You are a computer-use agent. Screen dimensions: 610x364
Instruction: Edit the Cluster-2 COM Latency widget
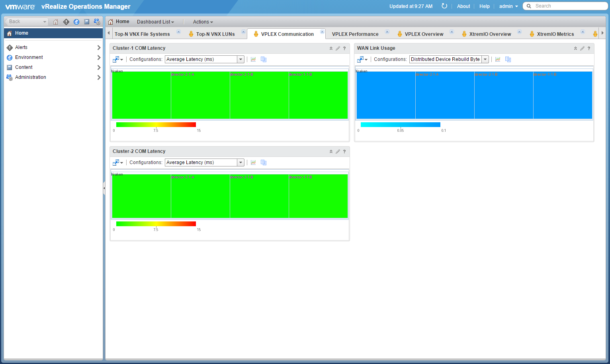[x=338, y=151]
